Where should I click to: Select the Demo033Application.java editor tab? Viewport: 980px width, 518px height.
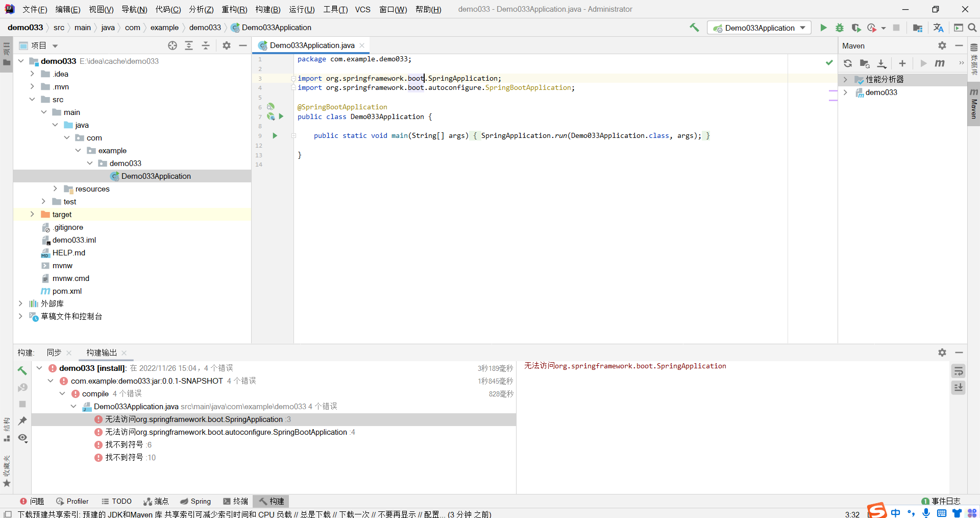click(x=312, y=45)
